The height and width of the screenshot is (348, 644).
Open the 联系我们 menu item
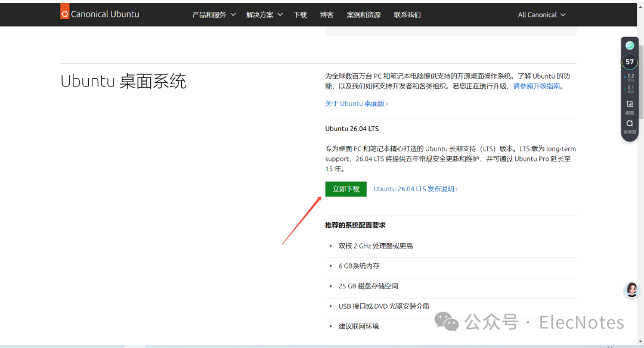tap(407, 15)
